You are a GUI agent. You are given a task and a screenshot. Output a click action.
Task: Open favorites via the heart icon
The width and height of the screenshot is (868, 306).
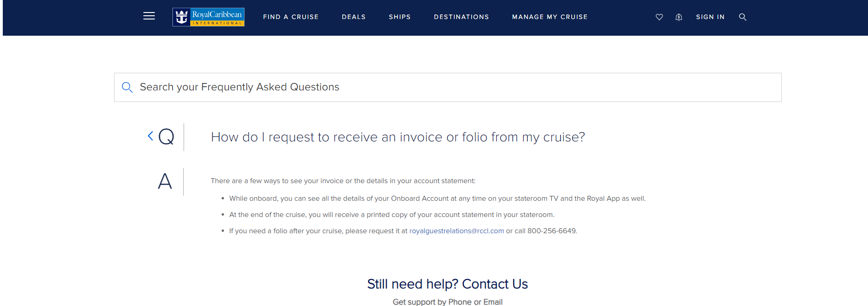tap(659, 17)
